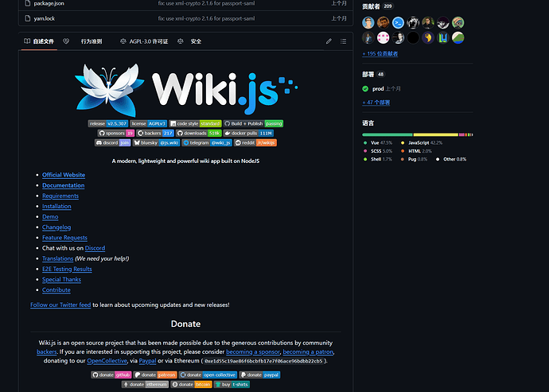Open the 贡献者 209 heading link

[377, 6]
